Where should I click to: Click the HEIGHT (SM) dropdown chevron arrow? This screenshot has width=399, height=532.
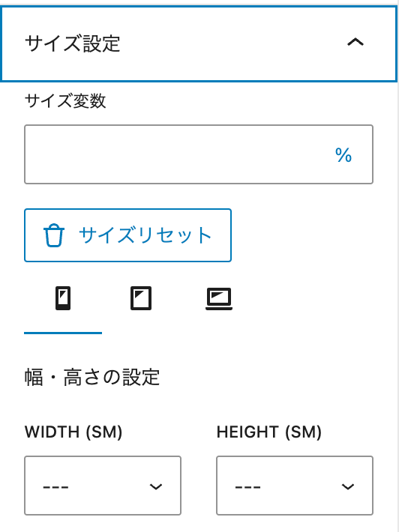pyautogui.click(x=348, y=486)
